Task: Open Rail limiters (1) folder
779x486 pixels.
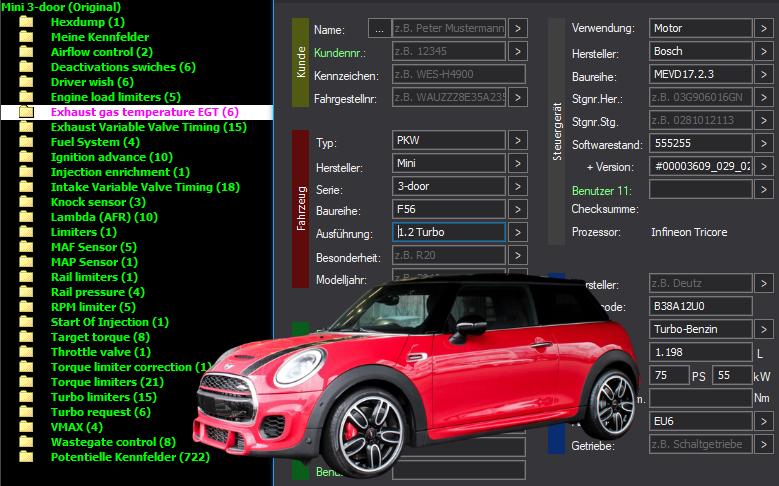Action: (x=94, y=277)
